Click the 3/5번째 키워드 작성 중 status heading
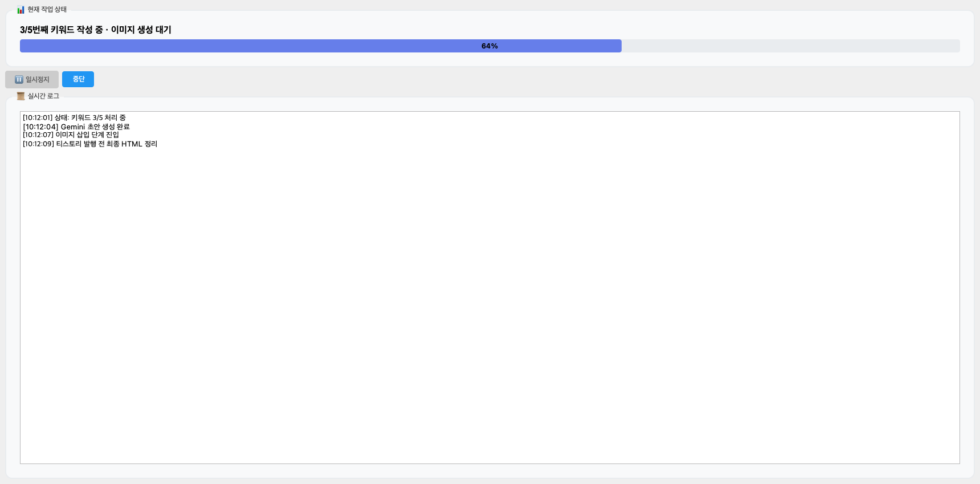The height and width of the screenshot is (484, 980). coord(61,30)
